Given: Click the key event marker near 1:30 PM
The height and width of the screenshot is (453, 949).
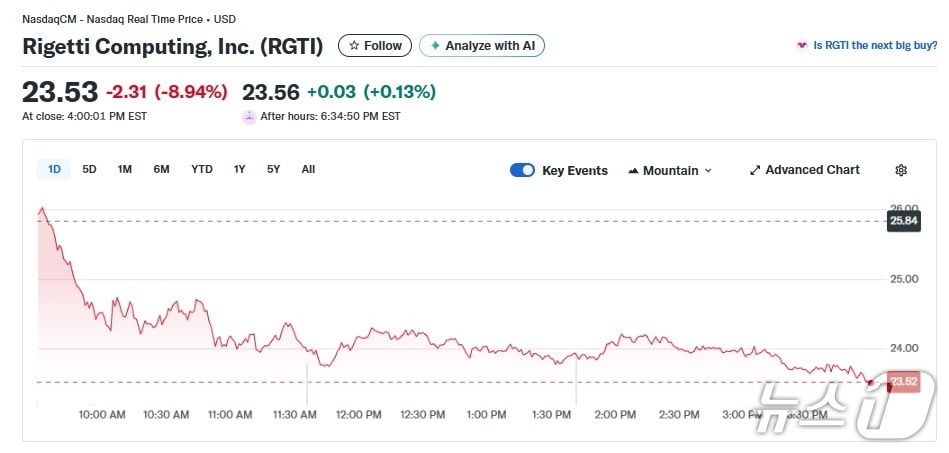Looking at the screenshot, I should (576, 384).
